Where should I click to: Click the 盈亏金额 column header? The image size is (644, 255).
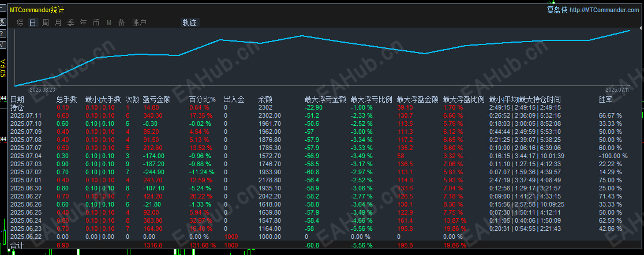click(156, 99)
